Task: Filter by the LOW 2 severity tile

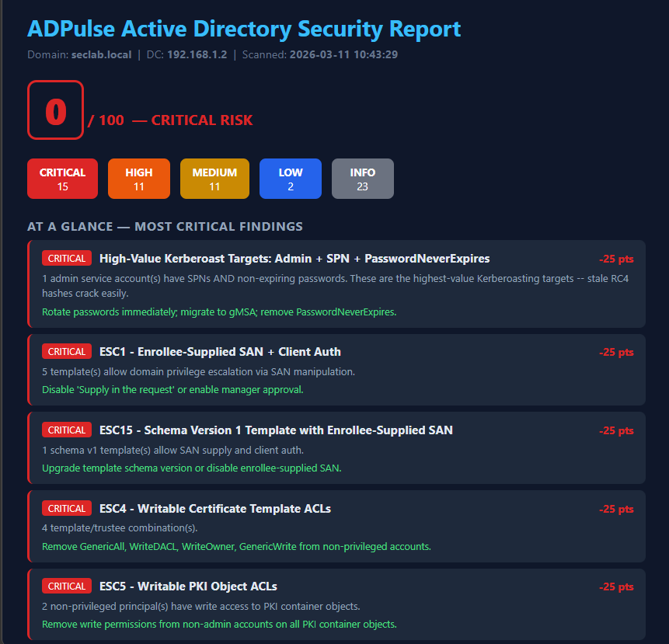Action: 291,179
